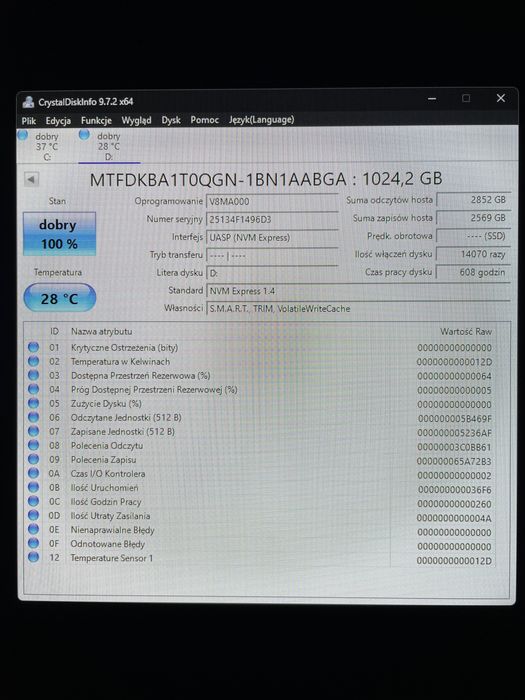Click status icon for Odnotowane Błędy row
Screen dimensions: 525x700
pyautogui.click(x=33, y=543)
